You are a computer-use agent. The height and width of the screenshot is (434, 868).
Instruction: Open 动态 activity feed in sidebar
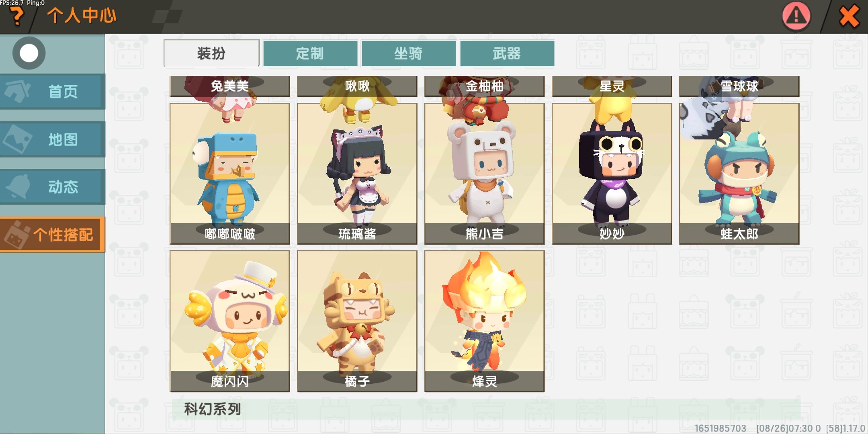52,187
